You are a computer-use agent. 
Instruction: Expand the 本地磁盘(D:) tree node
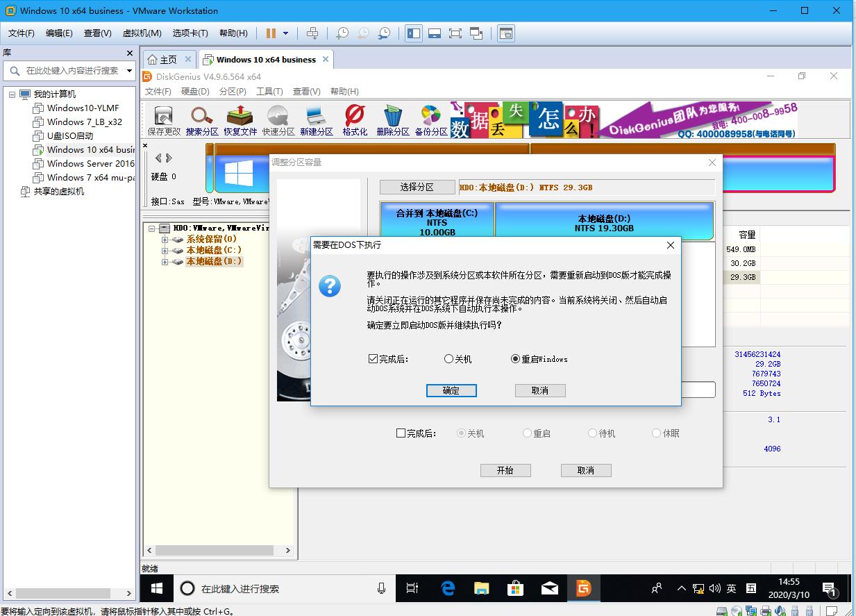(x=164, y=261)
